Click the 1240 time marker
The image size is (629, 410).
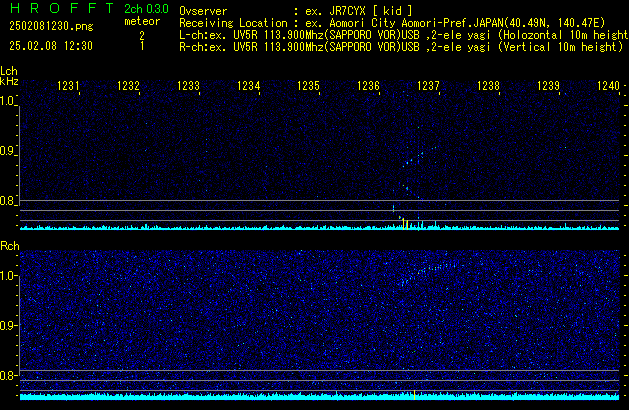pos(609,86)
